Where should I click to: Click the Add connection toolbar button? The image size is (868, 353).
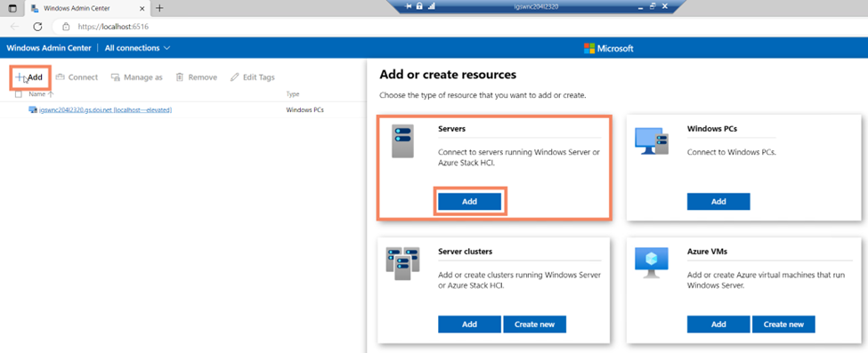click(x=29, y=77)
